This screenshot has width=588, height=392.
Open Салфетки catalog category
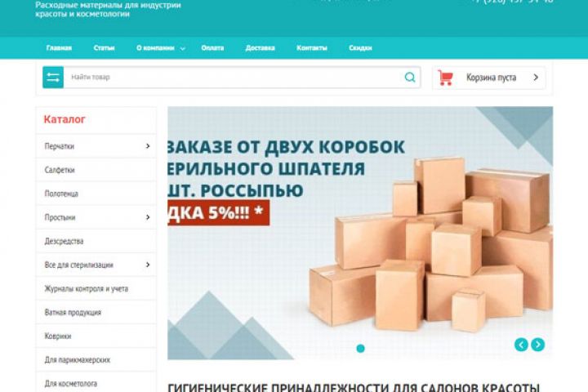(96, 170)
